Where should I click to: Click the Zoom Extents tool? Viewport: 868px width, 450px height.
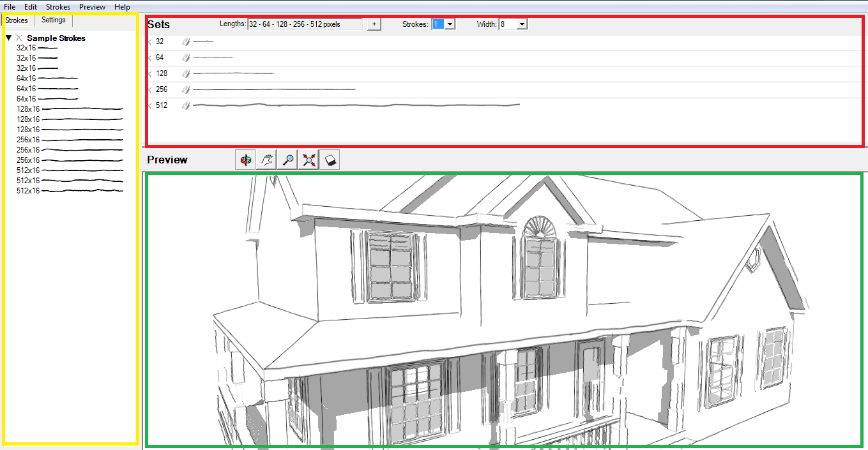tap(308, 160)
